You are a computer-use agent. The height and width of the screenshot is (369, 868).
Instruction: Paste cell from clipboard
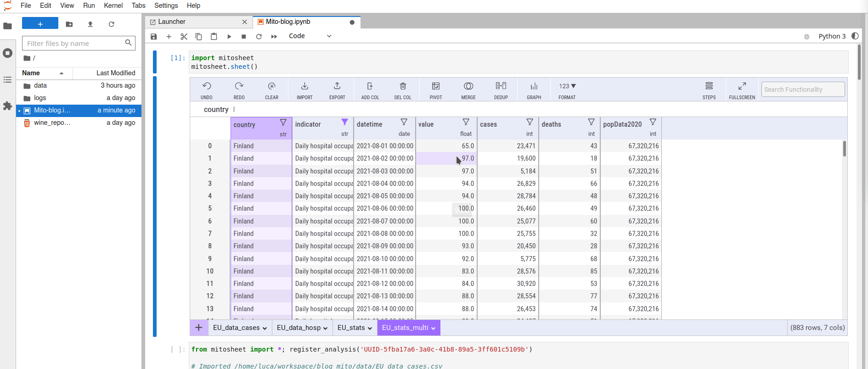[214, 36]
